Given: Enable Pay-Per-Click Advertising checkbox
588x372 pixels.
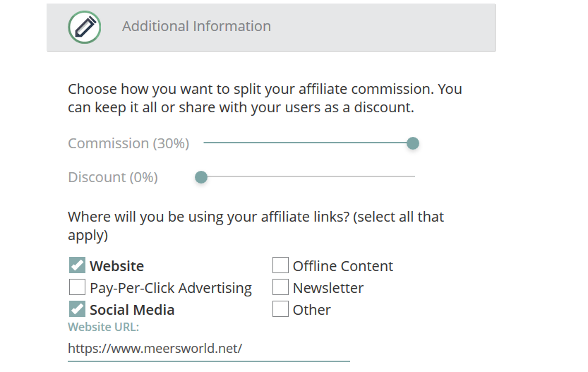Looking at the screenshot, I should [77, 287].
